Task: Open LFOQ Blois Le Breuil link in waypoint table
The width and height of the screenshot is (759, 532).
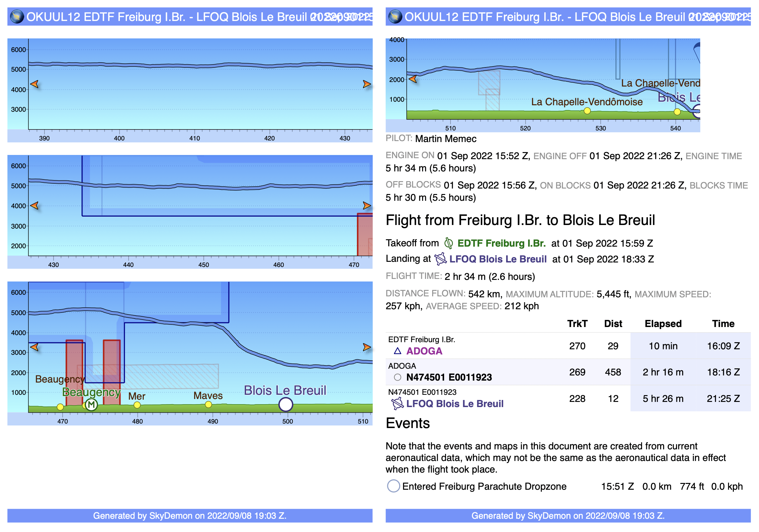Action: coord(454,404)
